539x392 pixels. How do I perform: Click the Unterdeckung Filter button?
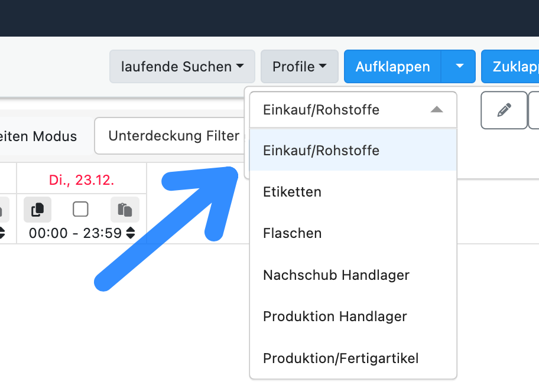point(171,136)
